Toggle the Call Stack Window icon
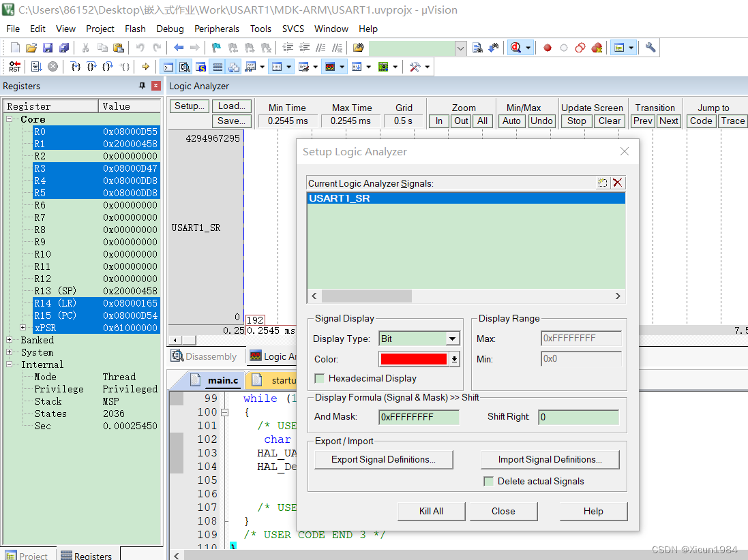The width and height of the screenshot is (748, 560). click(234, 67)
